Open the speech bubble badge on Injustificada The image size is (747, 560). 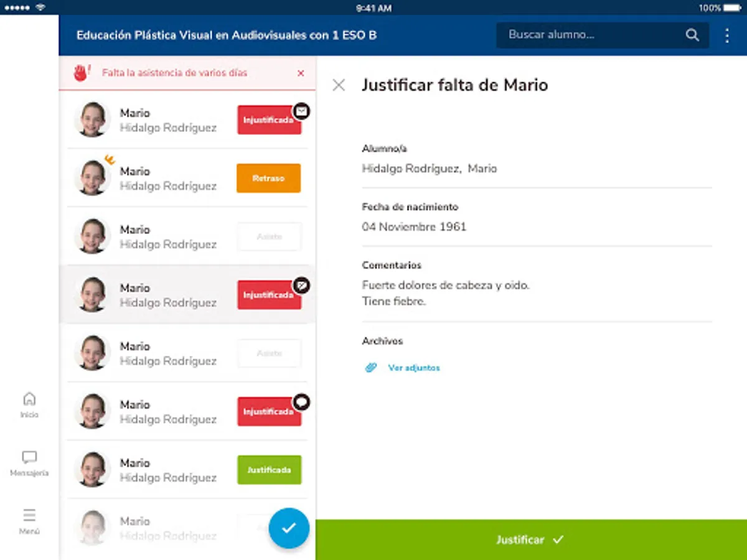[301, 402]
